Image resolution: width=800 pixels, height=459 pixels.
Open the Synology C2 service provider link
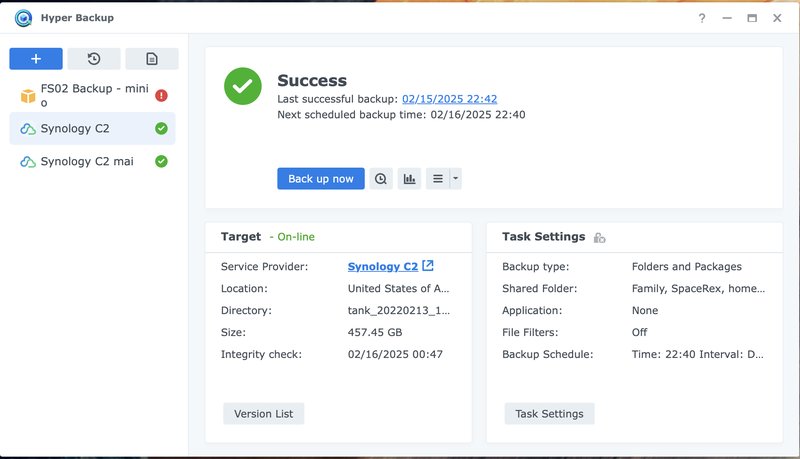click(x=383, y=266)
